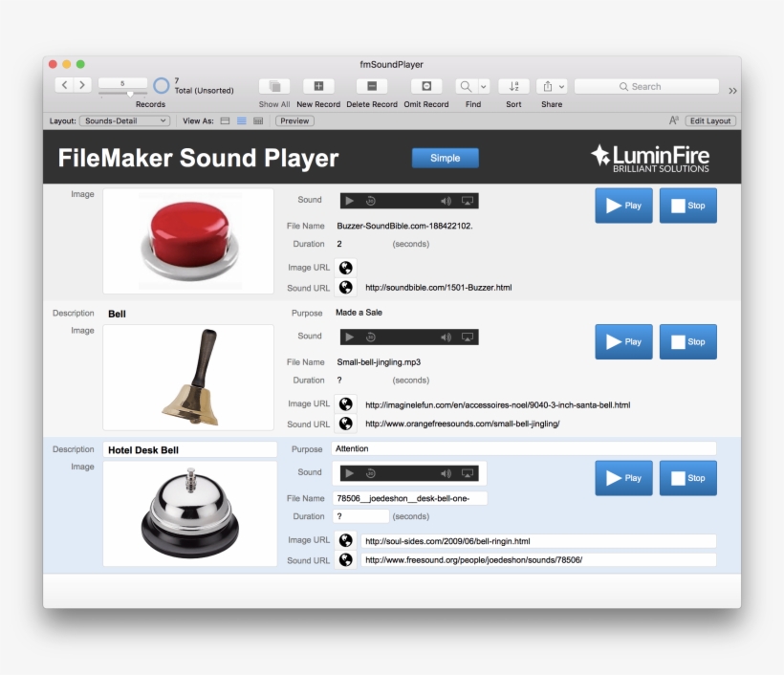Click the Share icon
Screen dimensions: 784x675
(548, 86)
